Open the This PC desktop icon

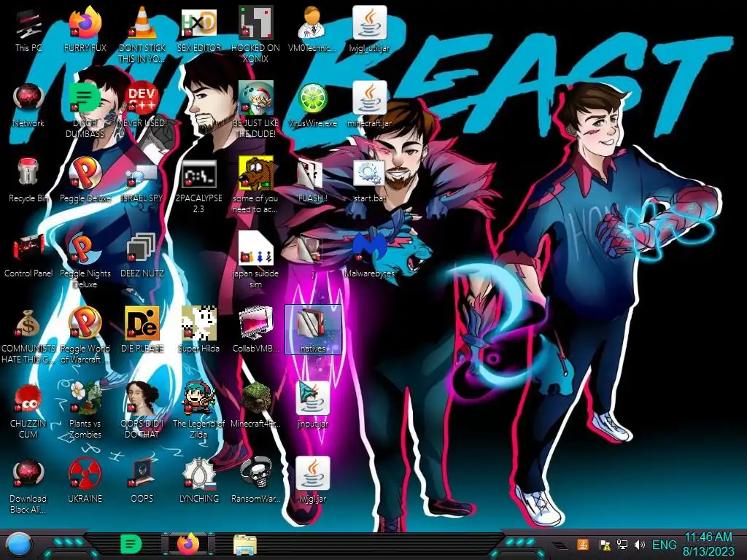pyautogui.click(x=28, y=30)
